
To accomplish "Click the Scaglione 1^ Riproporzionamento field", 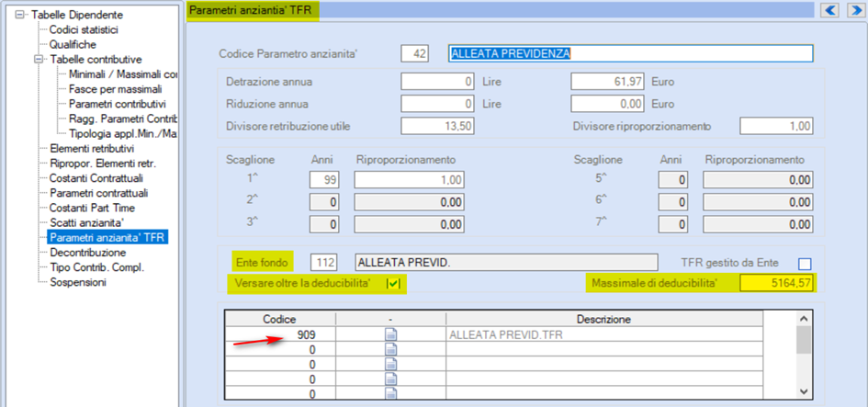I will tap(409, 180).
